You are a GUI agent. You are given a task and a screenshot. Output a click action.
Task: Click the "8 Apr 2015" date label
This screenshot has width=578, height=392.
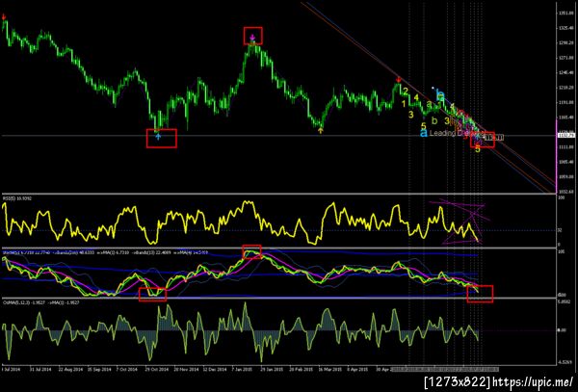[357, 369]
